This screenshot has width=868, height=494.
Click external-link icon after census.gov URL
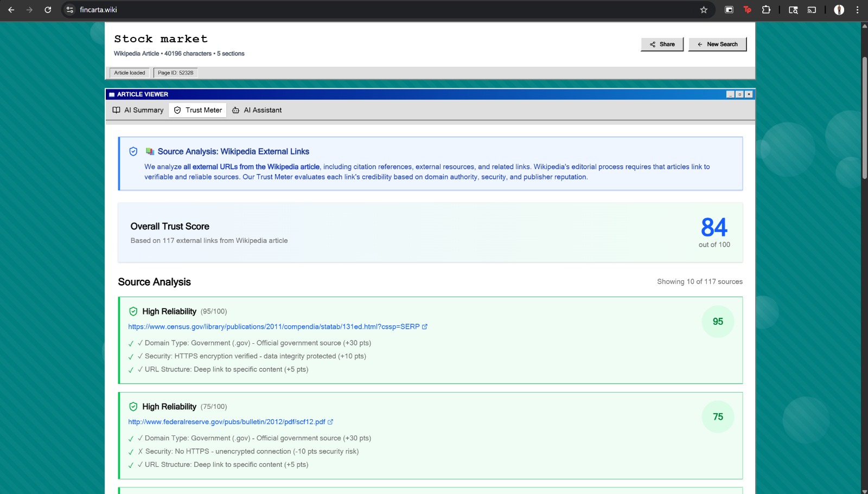pyautogui.click(x=425, y=327)
